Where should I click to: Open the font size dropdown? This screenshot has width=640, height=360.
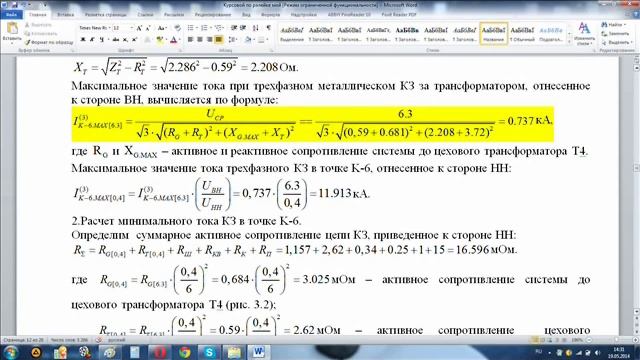[x=131, y=28]
